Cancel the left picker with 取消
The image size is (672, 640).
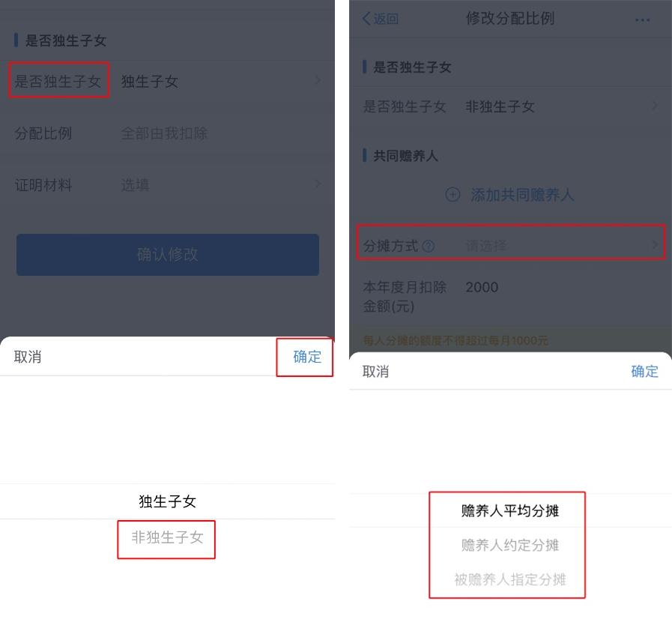click(x=28, y=357)
